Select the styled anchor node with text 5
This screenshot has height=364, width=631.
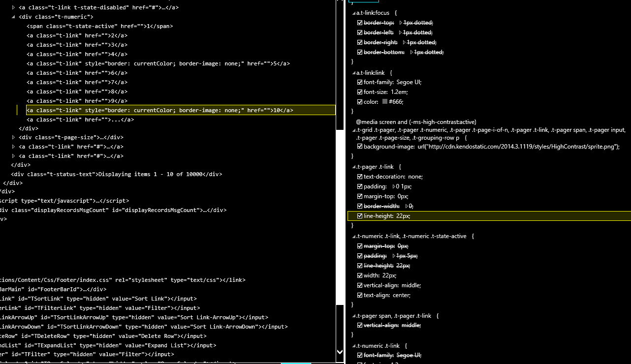[158, 63]
